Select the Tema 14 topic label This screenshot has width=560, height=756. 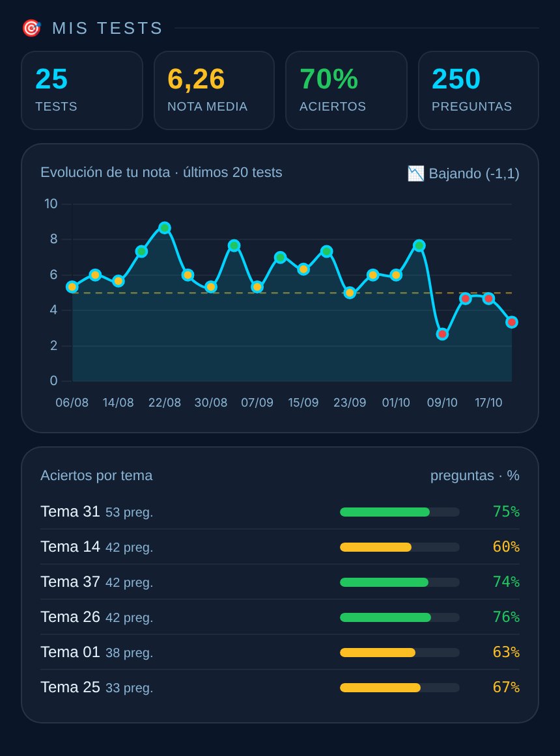pyautogui.click(x=70, y=547)
